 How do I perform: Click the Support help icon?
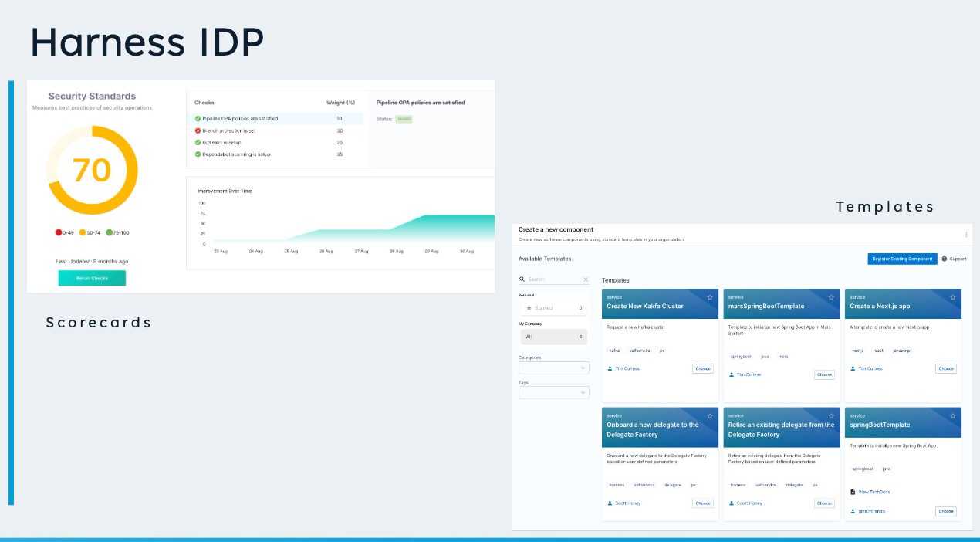(x=945, y=259)
